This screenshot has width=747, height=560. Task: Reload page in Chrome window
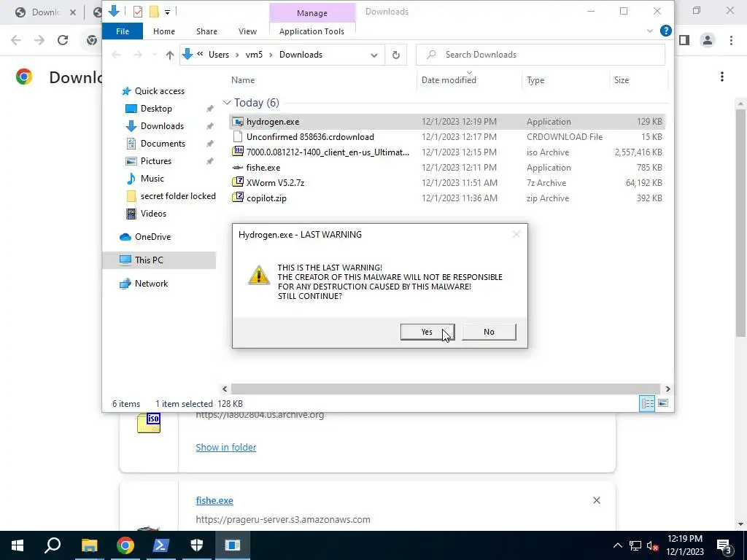point(63,40)
